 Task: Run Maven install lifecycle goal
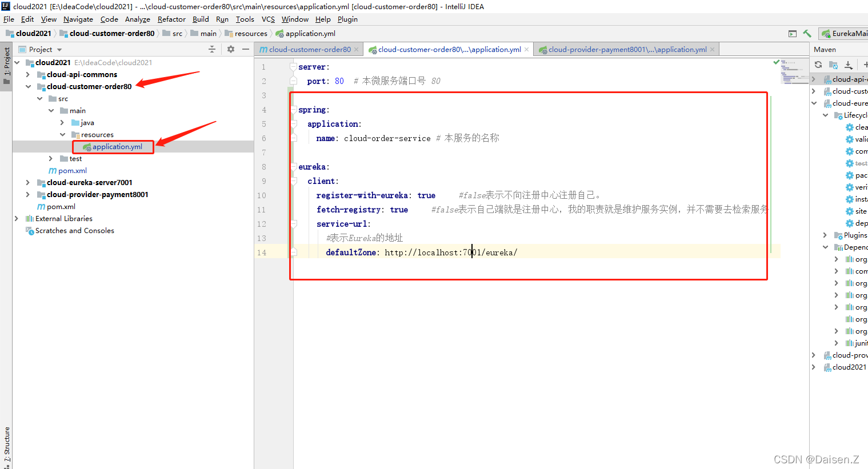(x=857, y=199)
